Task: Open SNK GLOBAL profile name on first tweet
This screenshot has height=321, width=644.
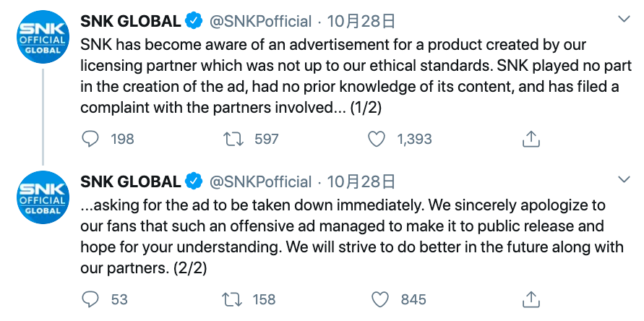Action: click(131, 22)
